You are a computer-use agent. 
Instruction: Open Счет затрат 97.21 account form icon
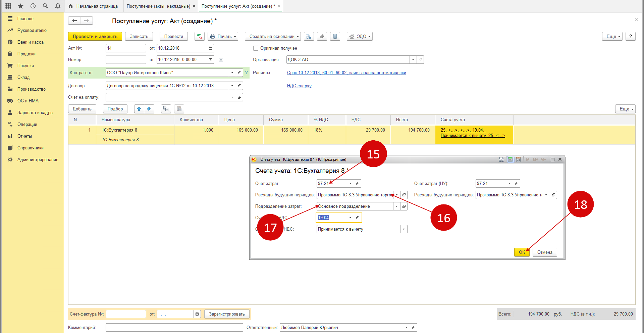pyautogui.click(x=358, y=184)
